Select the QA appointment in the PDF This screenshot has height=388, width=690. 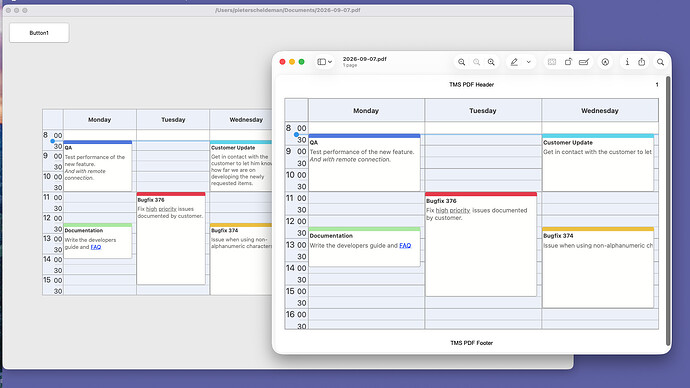[364, 163]
